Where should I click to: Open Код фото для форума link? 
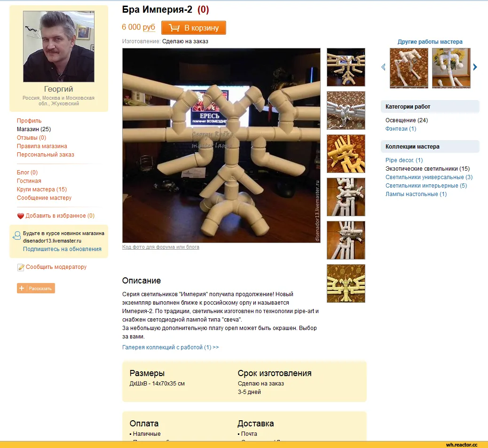tap(161, 247)
